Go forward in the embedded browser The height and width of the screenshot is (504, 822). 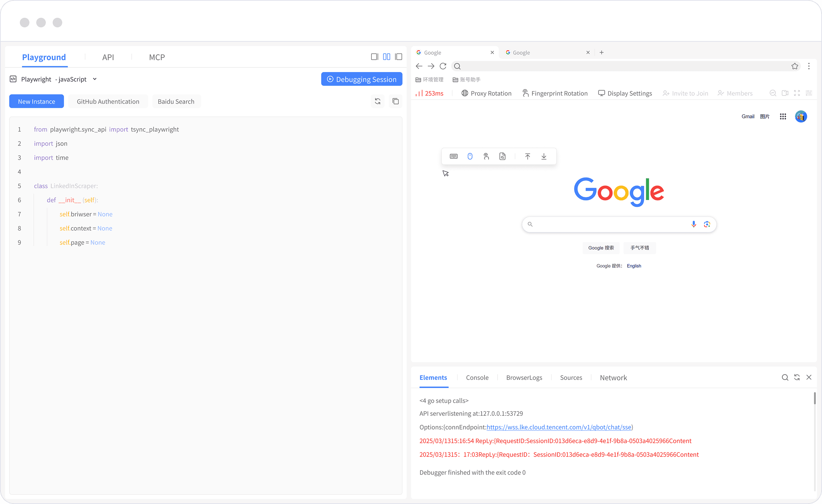pyautogui.click(x=431, y=66)
